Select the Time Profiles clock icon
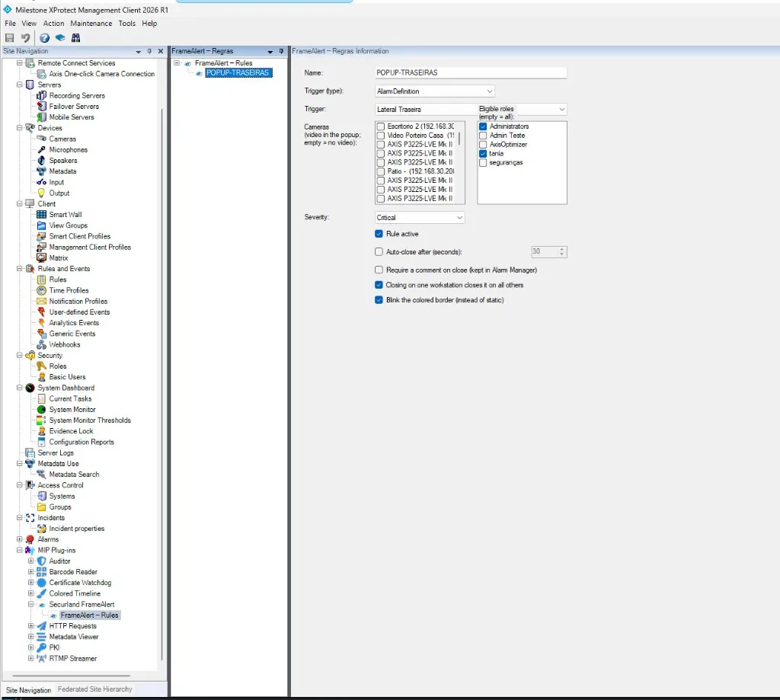 pyautogui.click(x=42, y=290)
